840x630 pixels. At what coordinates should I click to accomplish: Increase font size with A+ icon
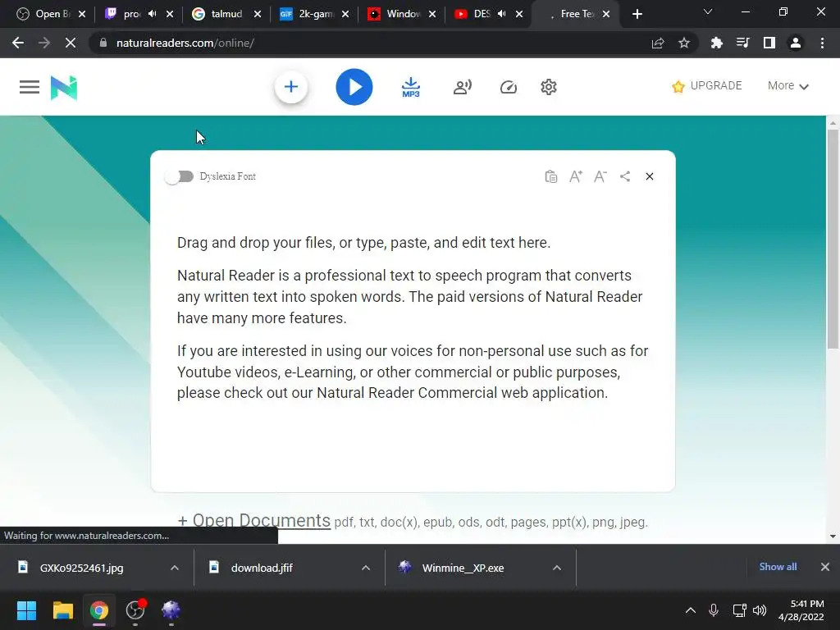(x=576, y=176)
